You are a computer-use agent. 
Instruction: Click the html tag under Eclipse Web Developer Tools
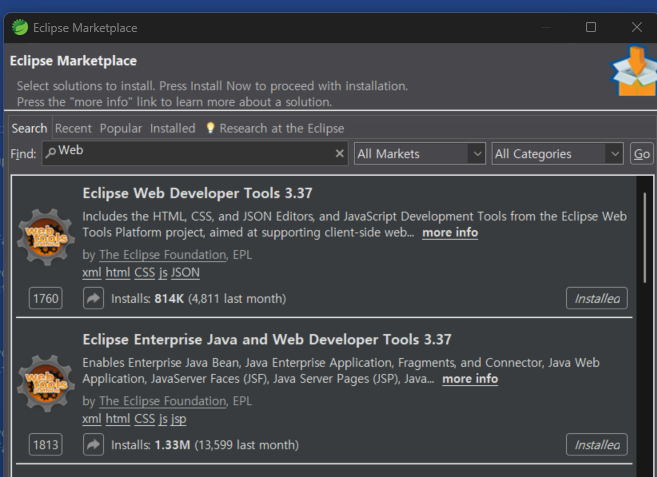(118, 273)
